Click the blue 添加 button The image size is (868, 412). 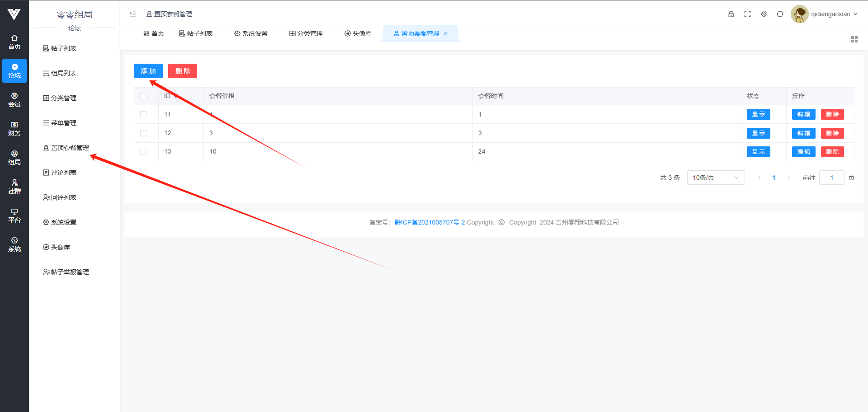pos(148,71)
